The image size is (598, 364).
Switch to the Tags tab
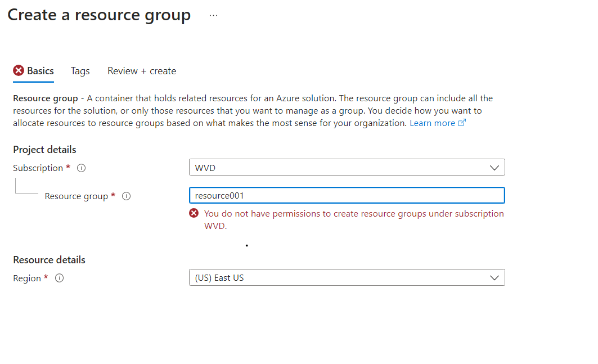[x=80, y=71]
